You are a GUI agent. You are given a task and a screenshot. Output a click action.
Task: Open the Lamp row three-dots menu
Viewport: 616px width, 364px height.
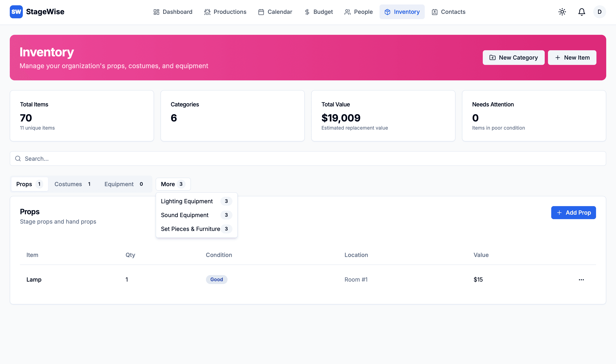coord(581,280)
